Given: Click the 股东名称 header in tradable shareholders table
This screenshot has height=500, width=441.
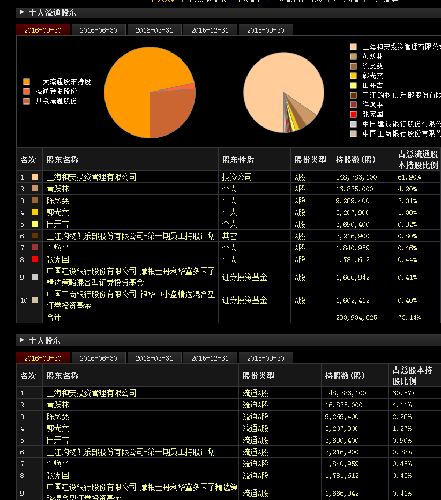Looking at the screenshot, I should [62, 160].
